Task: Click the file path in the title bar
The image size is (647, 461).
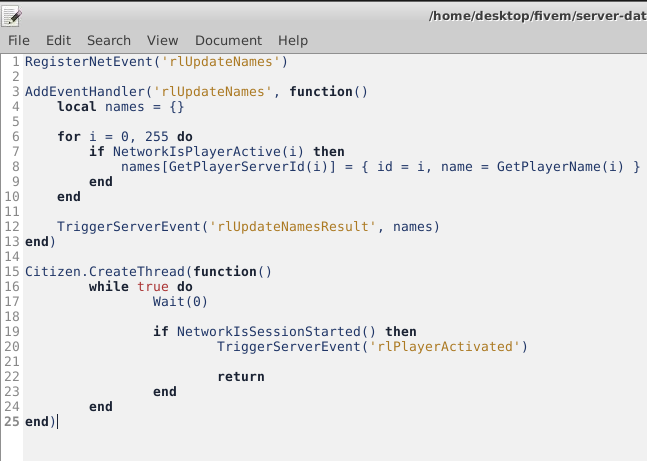Action: coord(536,15)
